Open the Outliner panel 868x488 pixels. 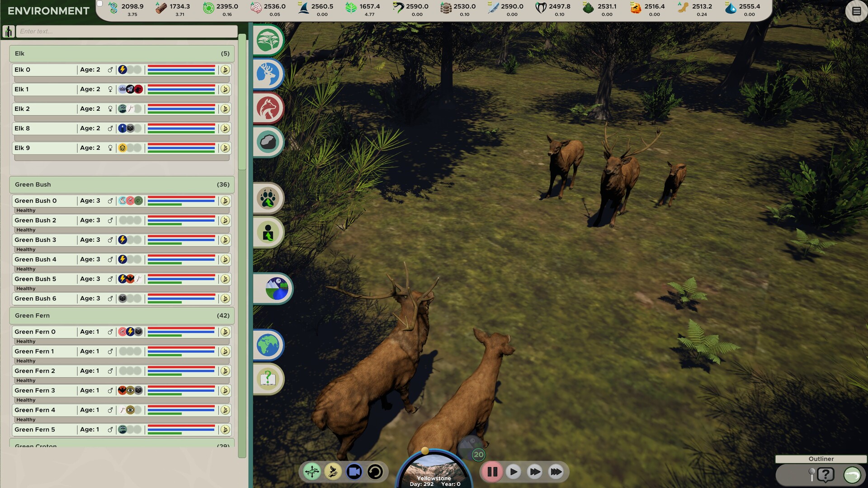point(821,459)
